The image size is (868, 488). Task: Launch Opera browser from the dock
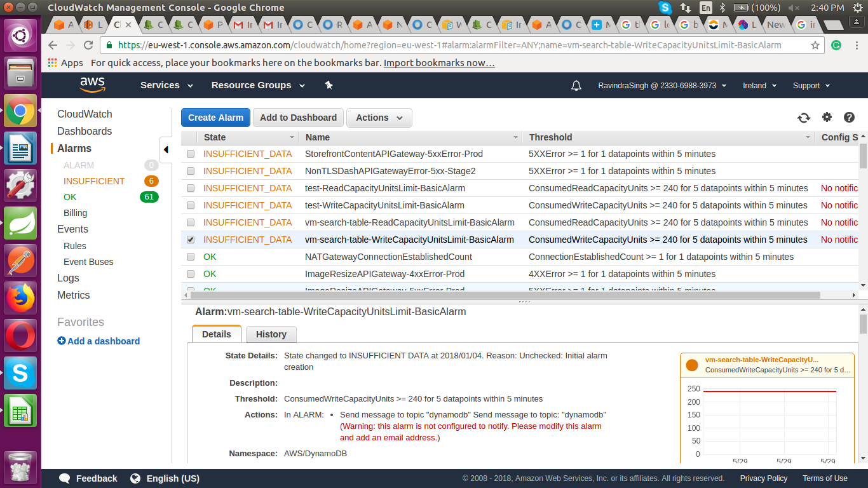click(20, 335)
